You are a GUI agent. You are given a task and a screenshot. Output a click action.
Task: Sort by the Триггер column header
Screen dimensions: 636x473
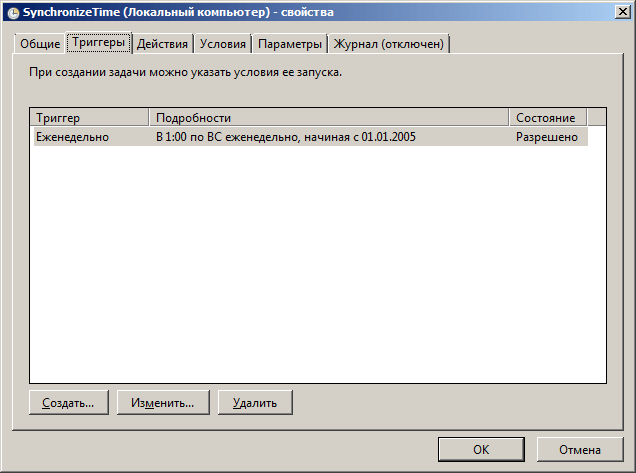pos(89,118)
